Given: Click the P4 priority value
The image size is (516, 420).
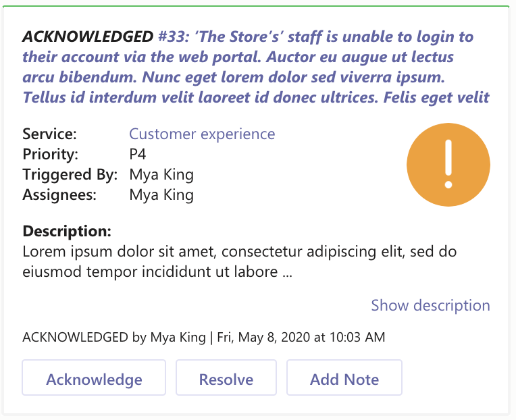Looking at the screenshot, I should coord(138,154).
